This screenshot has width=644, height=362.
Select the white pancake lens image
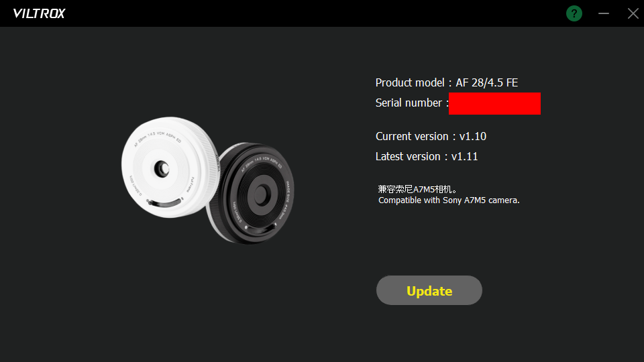[170, 167]
